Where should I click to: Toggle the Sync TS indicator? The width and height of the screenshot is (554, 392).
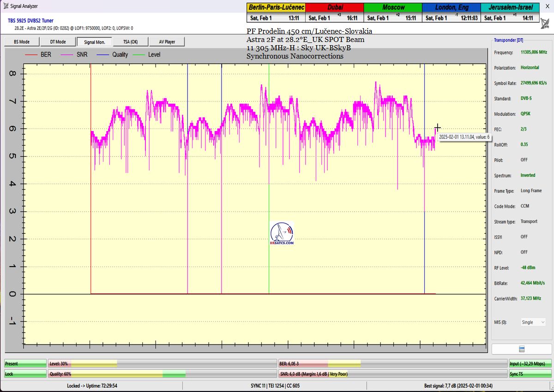pos(530,374)
